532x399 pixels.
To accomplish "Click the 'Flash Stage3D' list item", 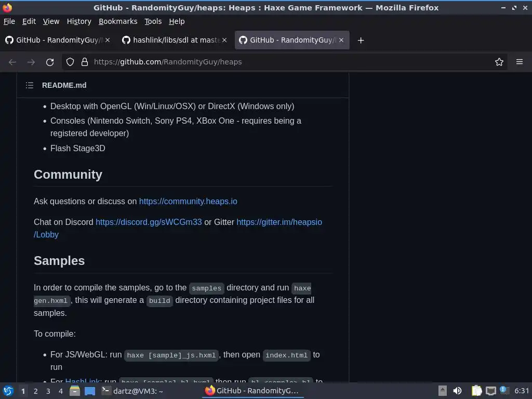I will 78,148.
